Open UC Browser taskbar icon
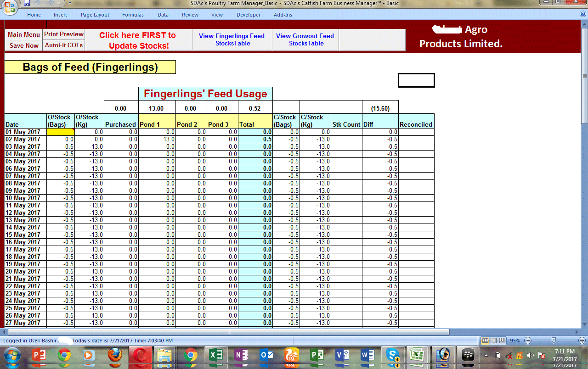This screenshot has height=369, width=588. [292, 356]
